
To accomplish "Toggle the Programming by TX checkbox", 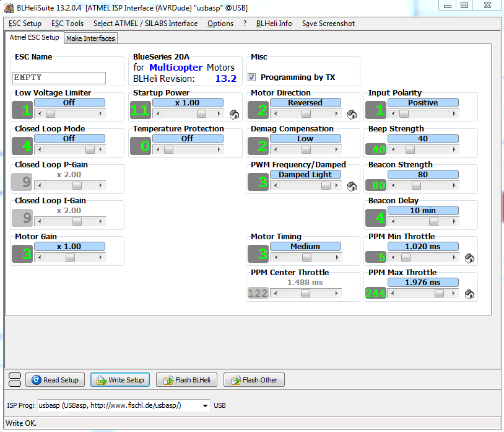I will (x=252, y=77).
